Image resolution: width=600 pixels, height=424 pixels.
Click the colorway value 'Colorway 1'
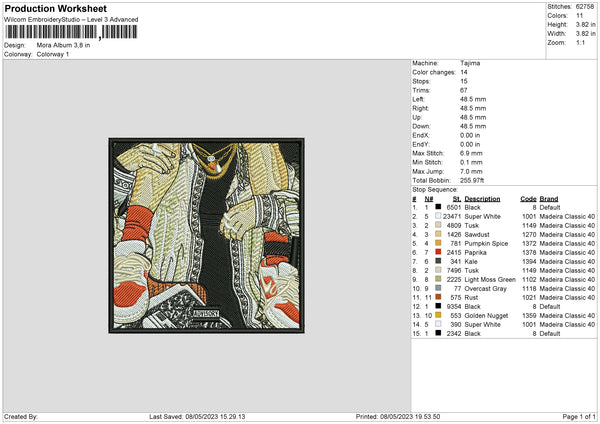(53, 54)
